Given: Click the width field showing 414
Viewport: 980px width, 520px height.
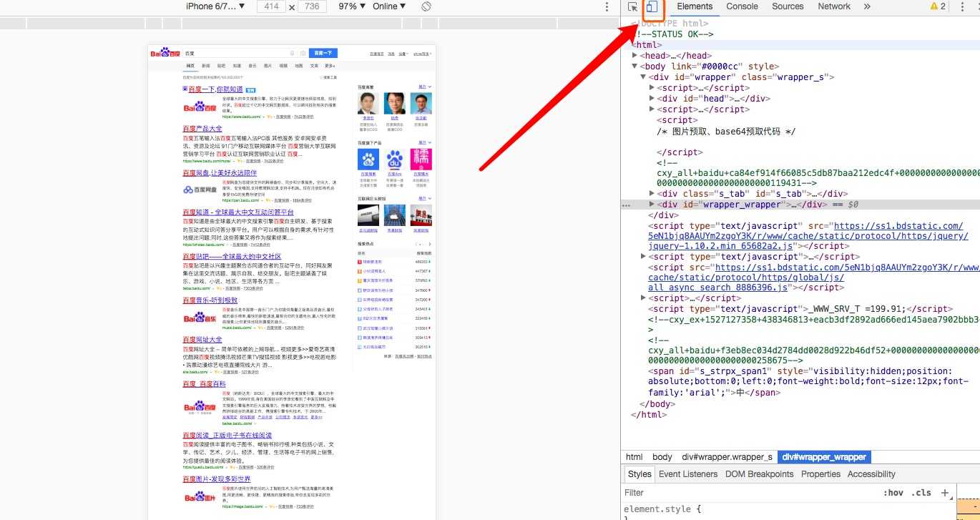Looking at the screenshot, I should (271, 6).
